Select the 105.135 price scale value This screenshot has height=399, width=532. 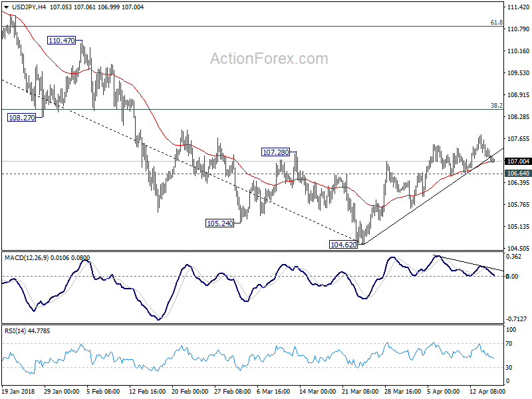(518, 227)
